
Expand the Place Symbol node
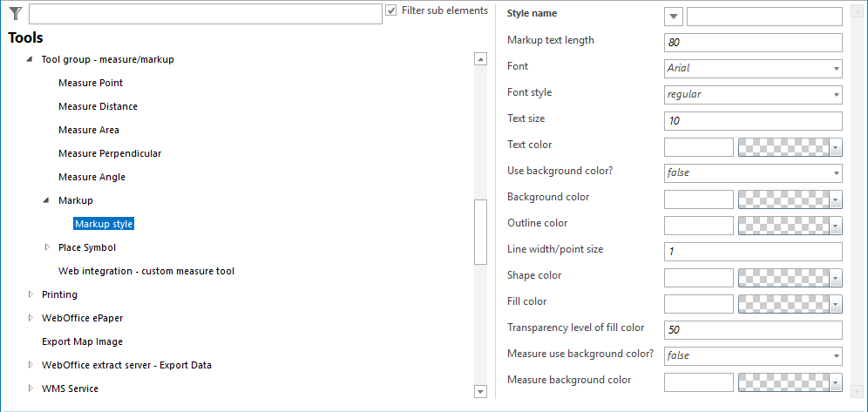click(x=46, y=247)
